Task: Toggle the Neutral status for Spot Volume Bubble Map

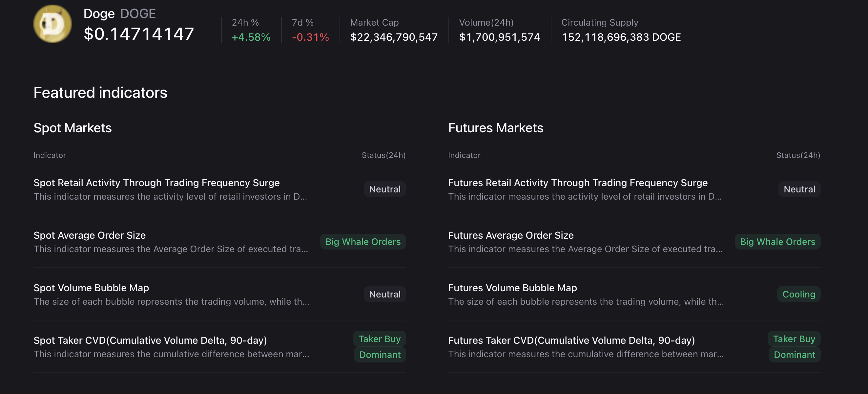Action: tap(384, 294)
